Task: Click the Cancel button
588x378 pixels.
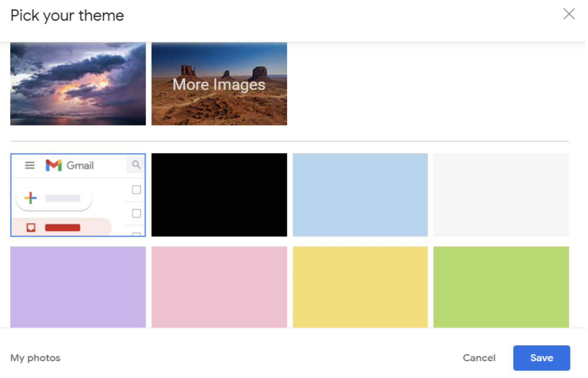Action: point(479,358)
